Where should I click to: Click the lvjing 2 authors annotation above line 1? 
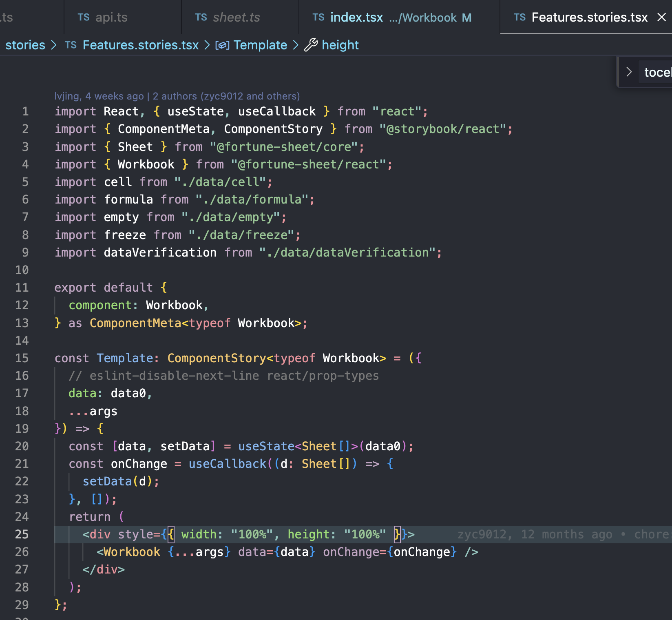pyautogui.click(x=177, y=96)
